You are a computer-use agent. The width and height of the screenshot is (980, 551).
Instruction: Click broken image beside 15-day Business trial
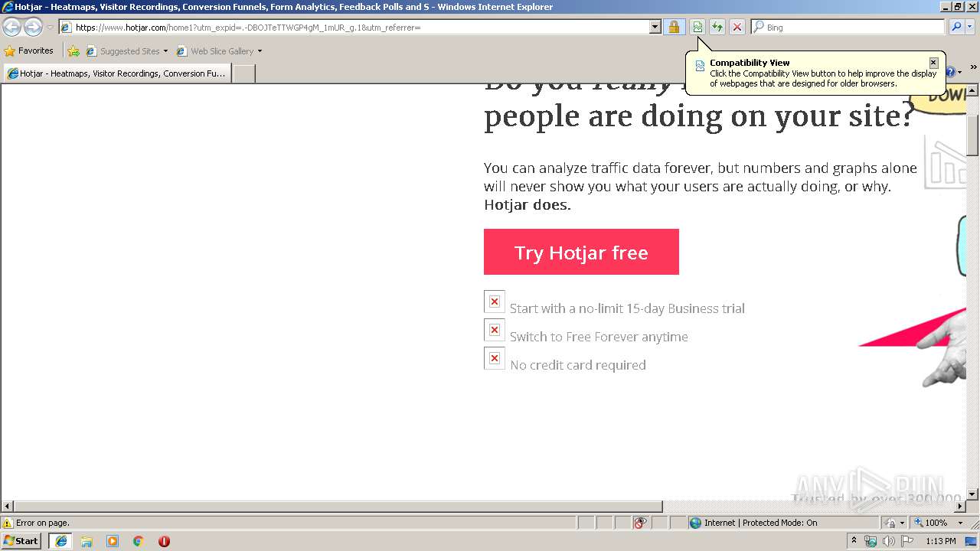coord(495,302)
